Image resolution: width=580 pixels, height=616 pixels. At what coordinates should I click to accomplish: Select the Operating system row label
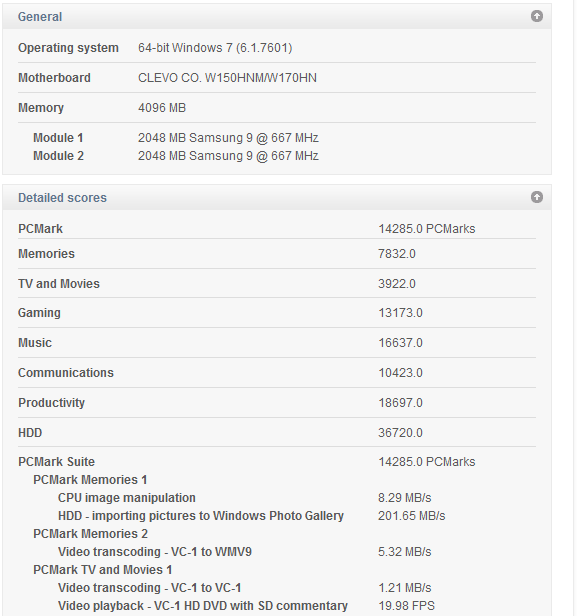68,48
